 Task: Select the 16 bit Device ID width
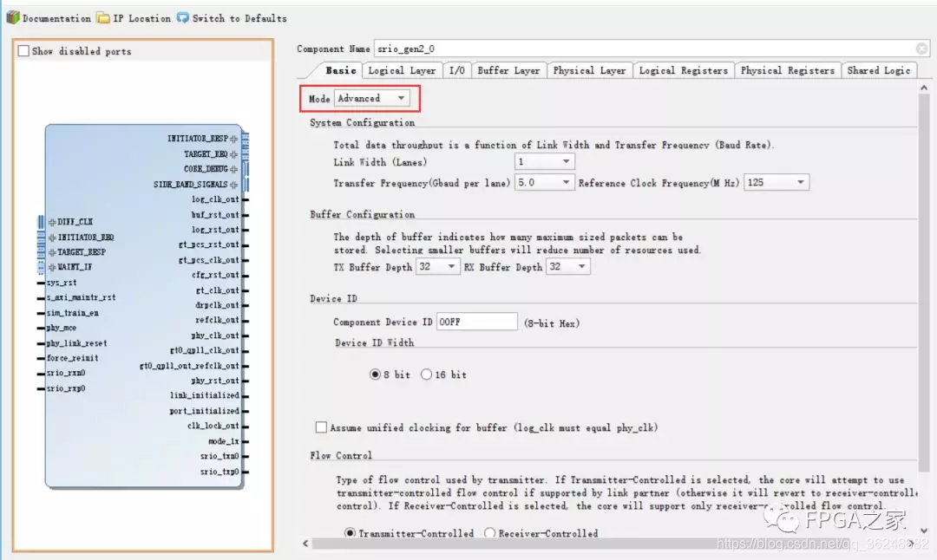tap(426, 374)
